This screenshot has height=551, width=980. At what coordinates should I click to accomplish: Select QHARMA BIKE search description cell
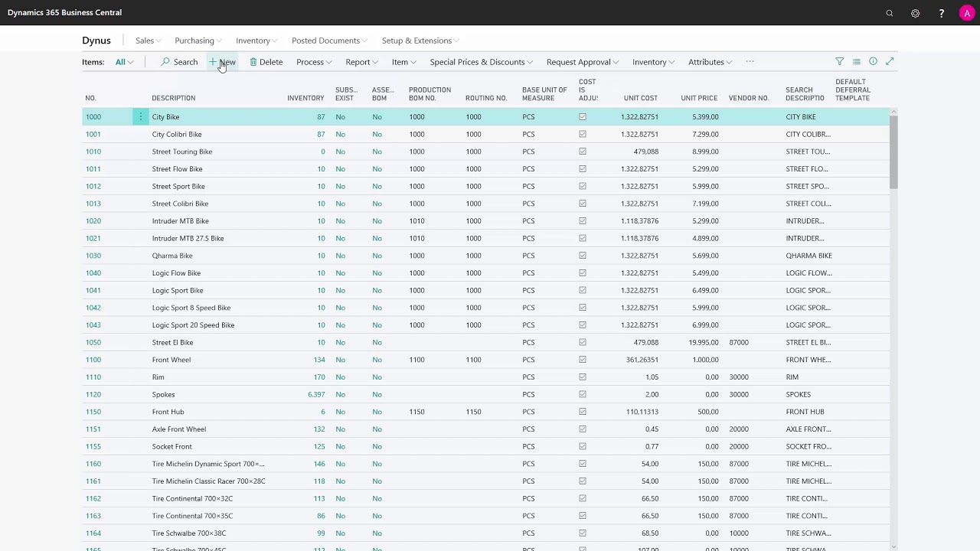pyautogui.click(x=808, y=256)
